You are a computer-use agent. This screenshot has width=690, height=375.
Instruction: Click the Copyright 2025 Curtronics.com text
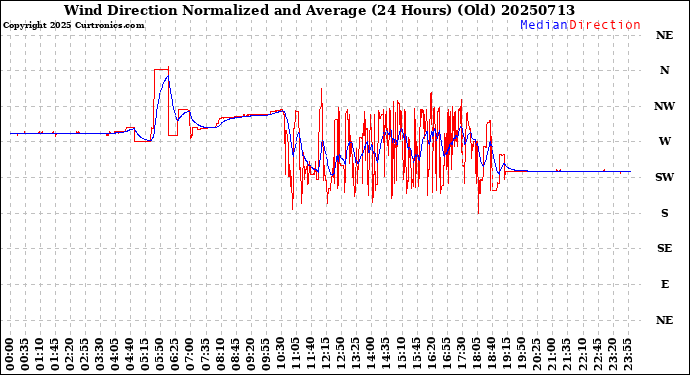click(x=73, y=25)
